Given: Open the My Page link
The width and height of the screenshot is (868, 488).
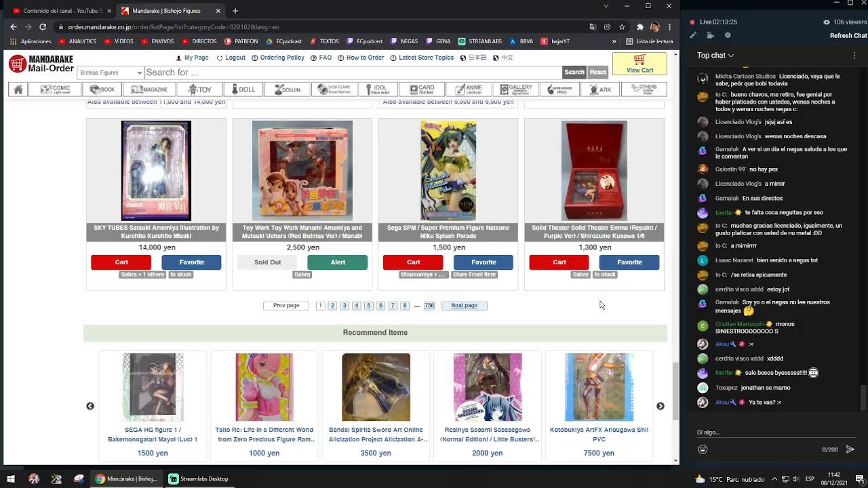Looking at the screenshot, I should pyautogui.click(x=192, y=58).
